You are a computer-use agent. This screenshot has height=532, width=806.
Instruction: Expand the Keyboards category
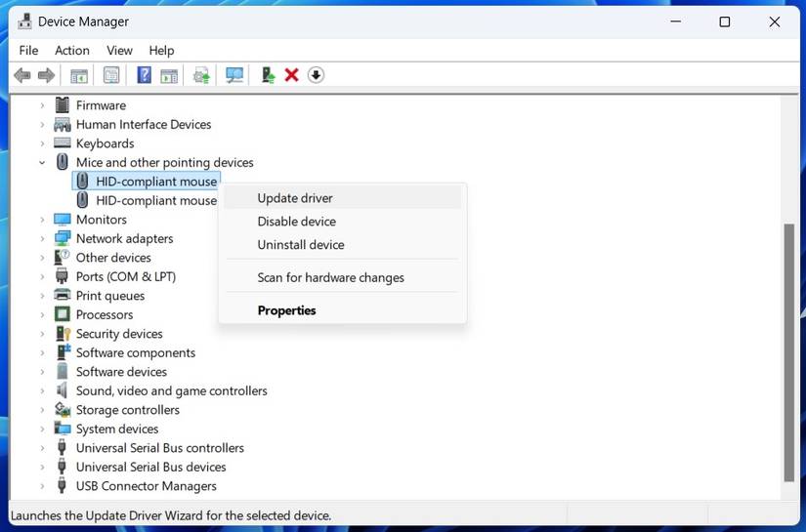pyautogui.click(x=42, y=143)
